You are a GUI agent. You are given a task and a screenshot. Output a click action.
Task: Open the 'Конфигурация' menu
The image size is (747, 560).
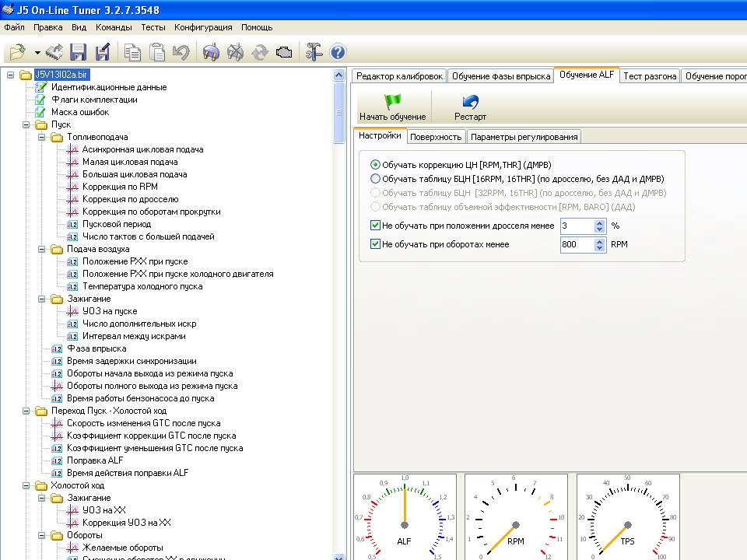coord(203,27)
